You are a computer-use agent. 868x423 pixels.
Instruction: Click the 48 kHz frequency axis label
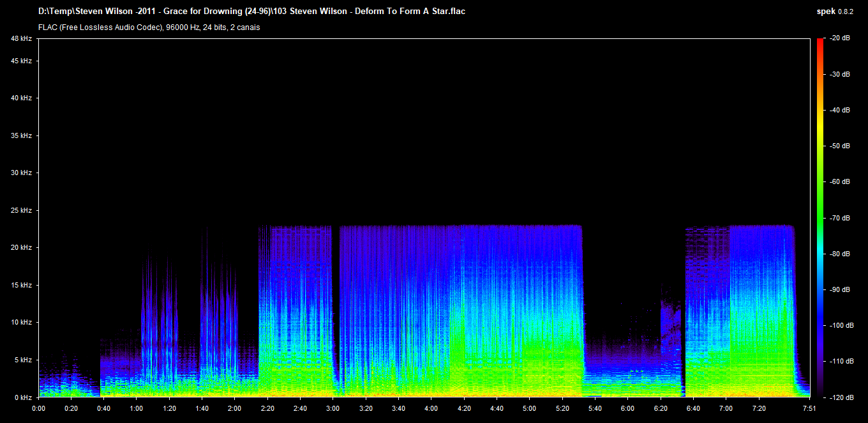pyautogui.click(x=21, y=39)
